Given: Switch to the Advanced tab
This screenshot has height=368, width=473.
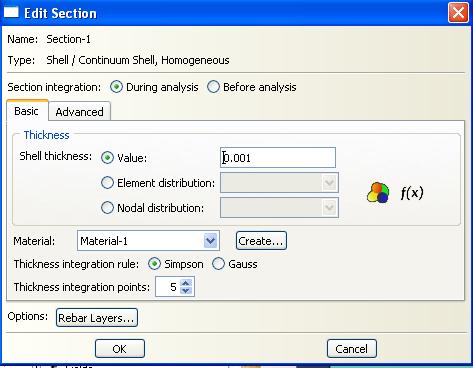Looking at the screenshot, I should tap(79, 112).
